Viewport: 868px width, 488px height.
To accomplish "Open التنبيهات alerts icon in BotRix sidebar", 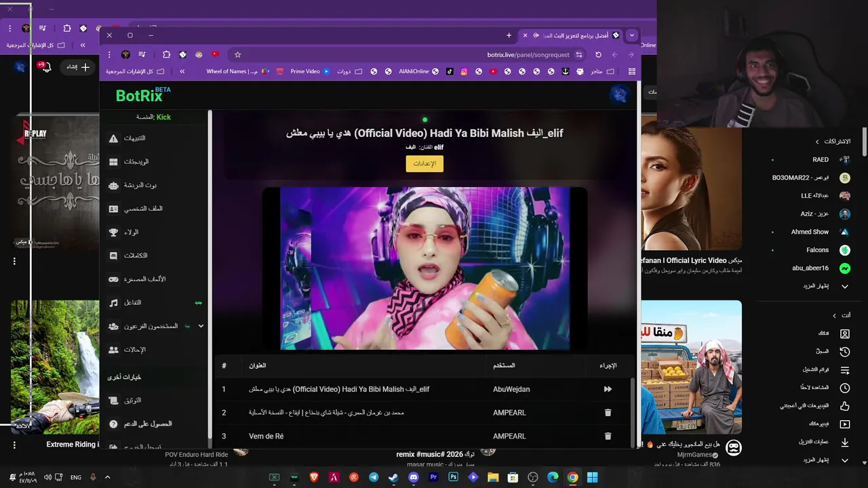I will coord(113,138).
